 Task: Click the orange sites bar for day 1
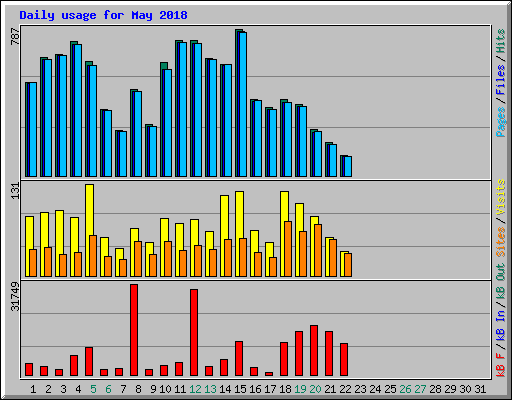(33, 263)
